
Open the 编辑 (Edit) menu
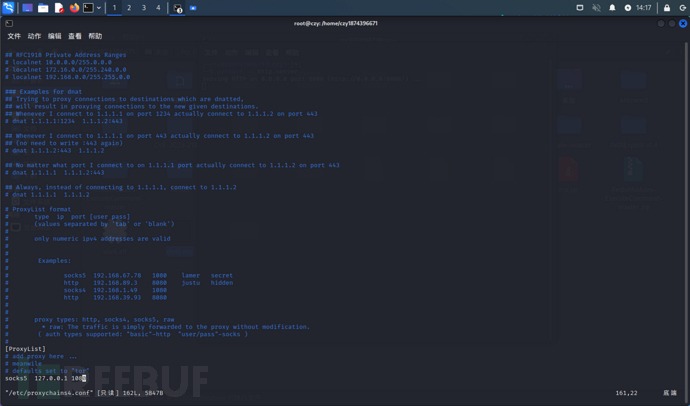coord(54,36)
